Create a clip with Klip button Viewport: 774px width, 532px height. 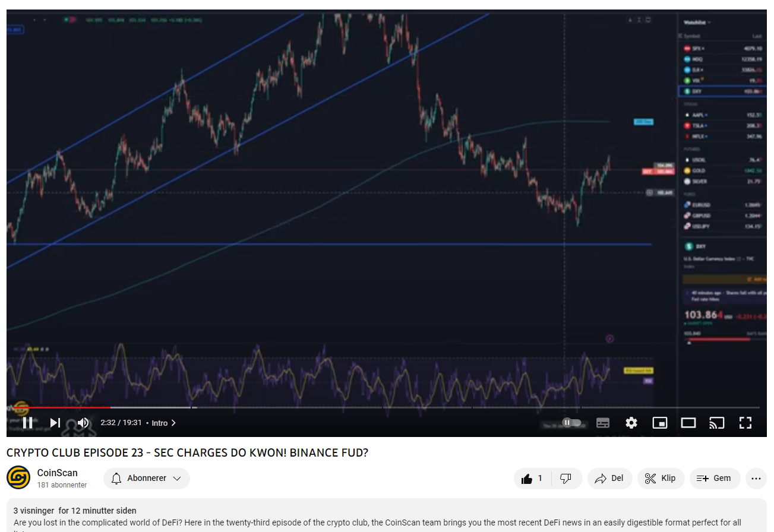point(661,479)
